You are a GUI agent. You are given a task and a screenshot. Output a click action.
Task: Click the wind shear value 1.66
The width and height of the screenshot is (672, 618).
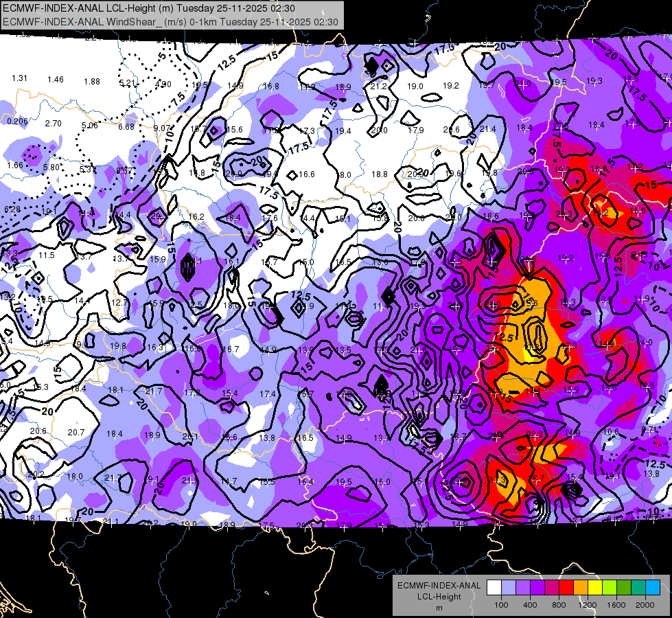(15, 165)
